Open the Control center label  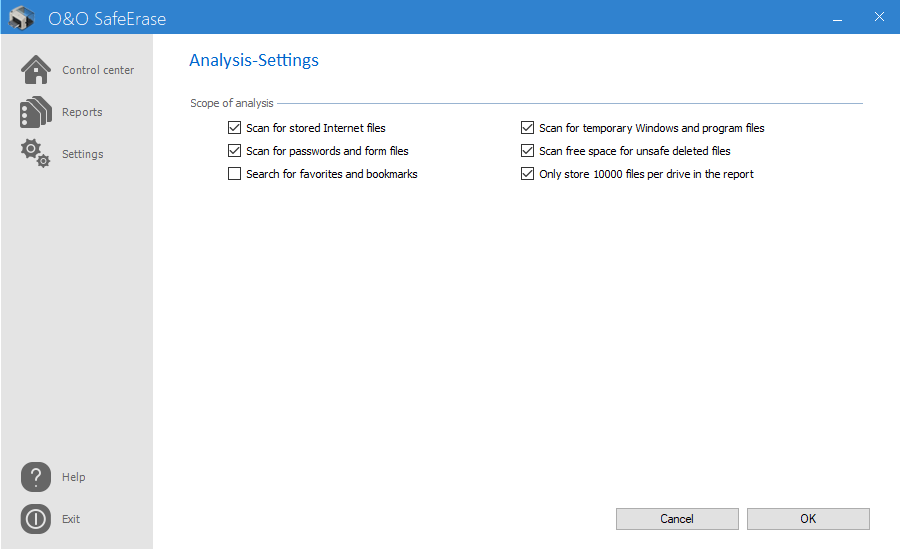pos(98,70)
